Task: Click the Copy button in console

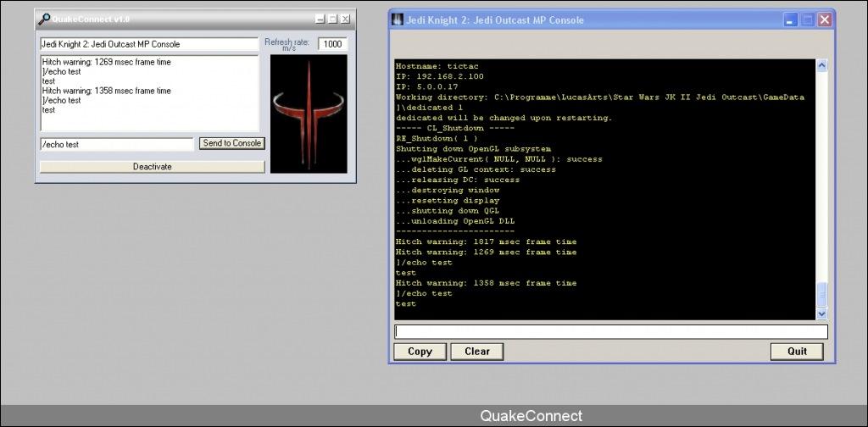Action: pyautogui.click(x=420, y=351)
